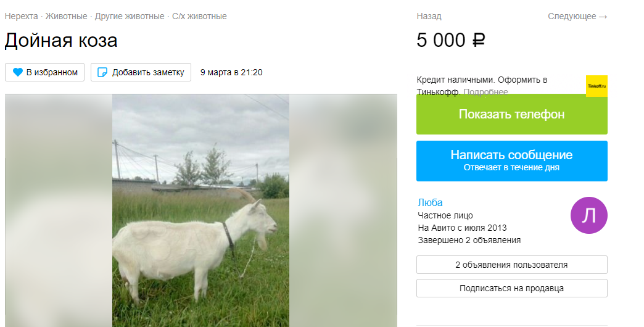The height and width of the screenshot is (327, 644).
Task: Click the yellow Tinkoff logo
Action: click(597, 86)
